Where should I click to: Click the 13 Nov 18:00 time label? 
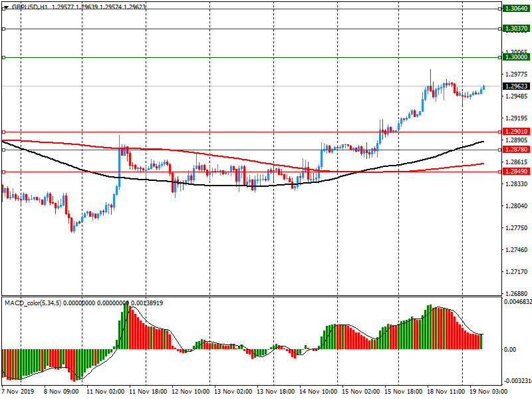click(x=275, y=391)
